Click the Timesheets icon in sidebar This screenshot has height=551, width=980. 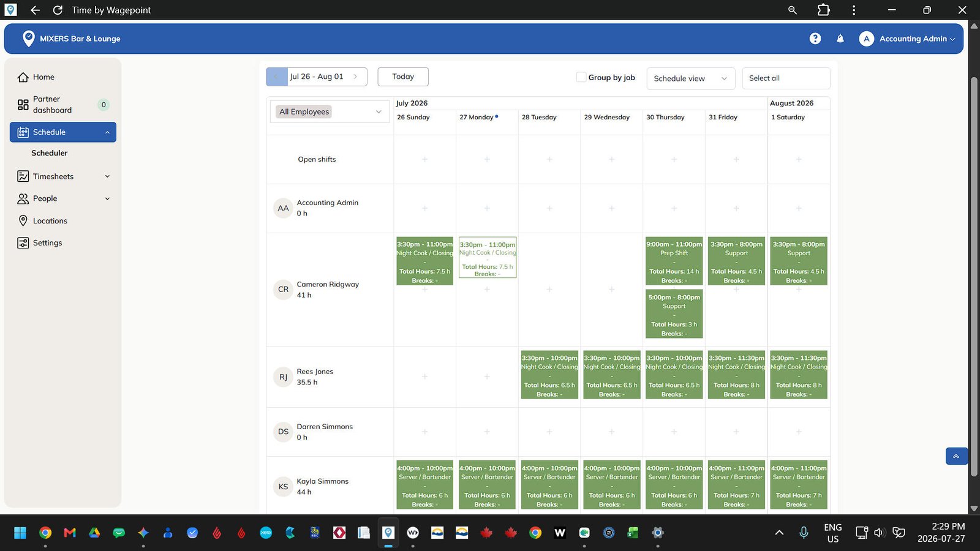pyautogui.click(x=23, y=176)
